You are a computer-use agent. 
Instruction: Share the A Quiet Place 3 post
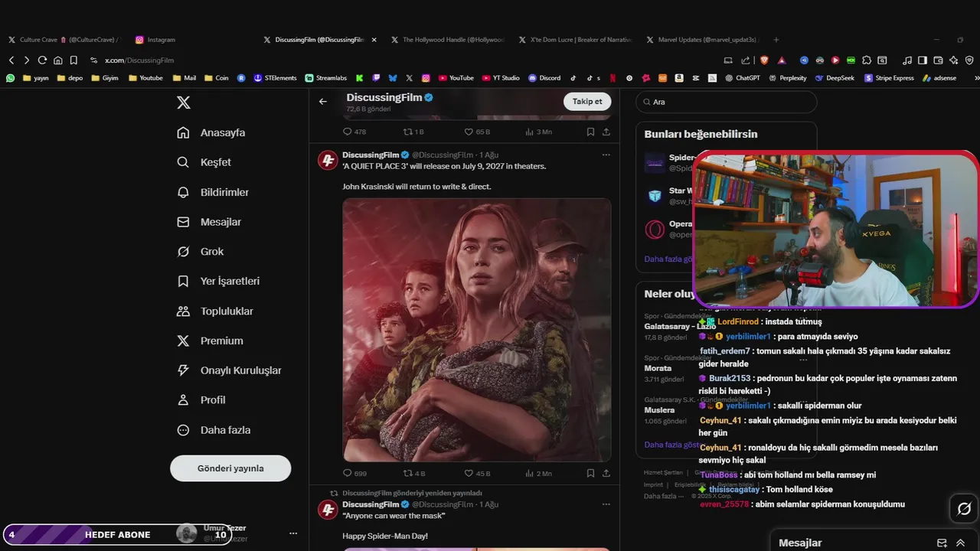606,473
